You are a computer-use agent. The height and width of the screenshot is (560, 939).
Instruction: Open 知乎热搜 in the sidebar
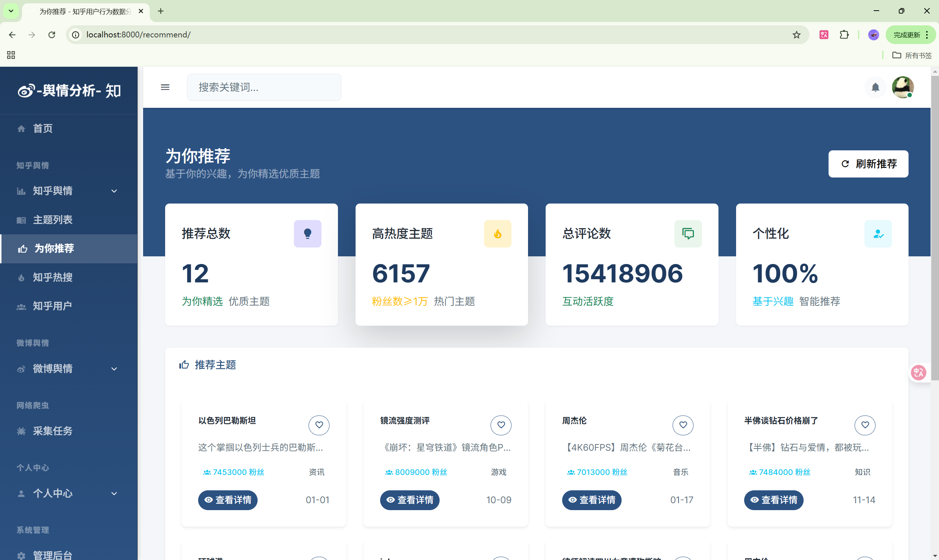click(52, 277)
